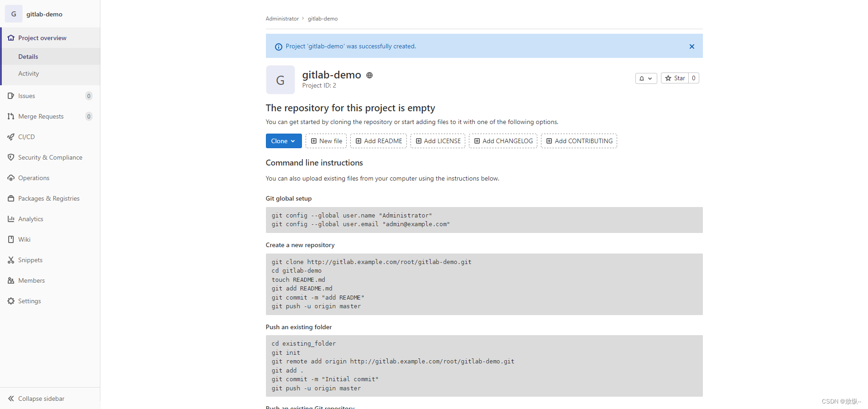The image size is (868, 409).
Task: Select Project overview in sidebar
Action: (x=50, y=38)
